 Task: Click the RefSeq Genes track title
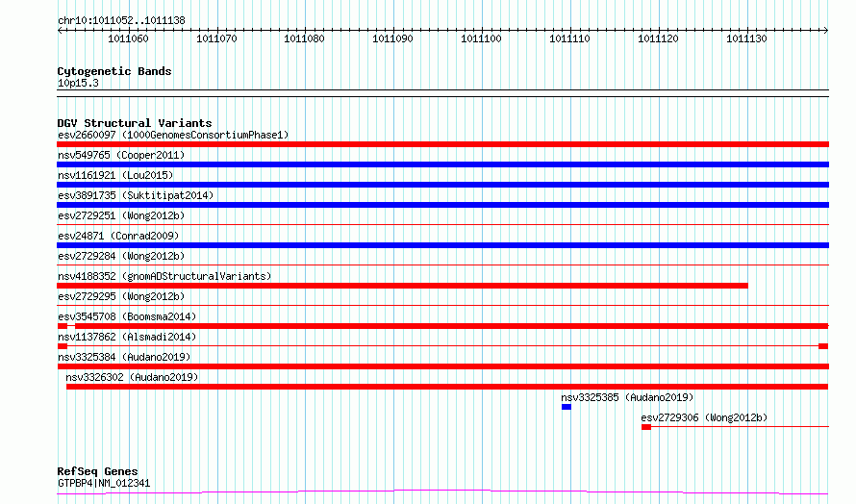click(97, 471)
